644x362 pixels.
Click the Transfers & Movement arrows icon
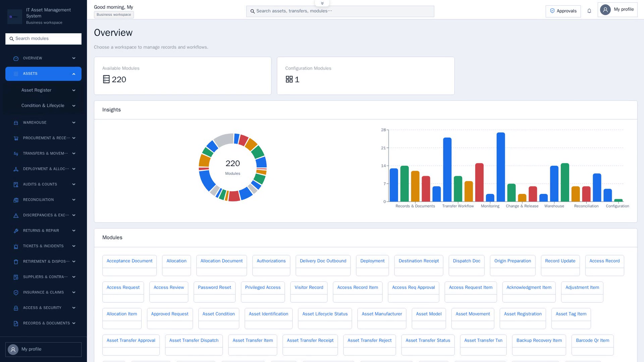pos(16,154)
